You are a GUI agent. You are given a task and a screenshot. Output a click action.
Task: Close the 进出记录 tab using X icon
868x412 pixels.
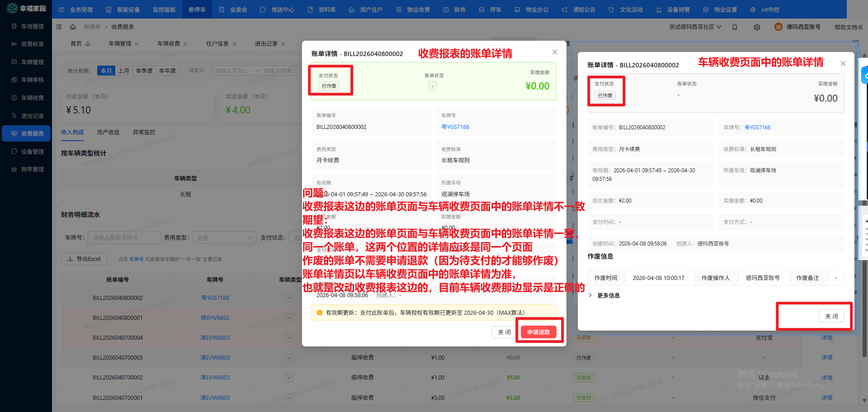[x=283, y=44]
